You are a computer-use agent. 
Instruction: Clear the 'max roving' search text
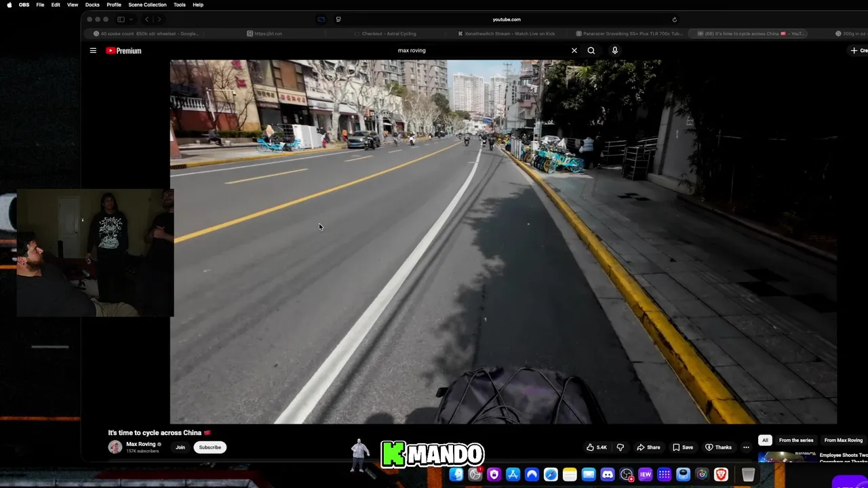point(574,50)
